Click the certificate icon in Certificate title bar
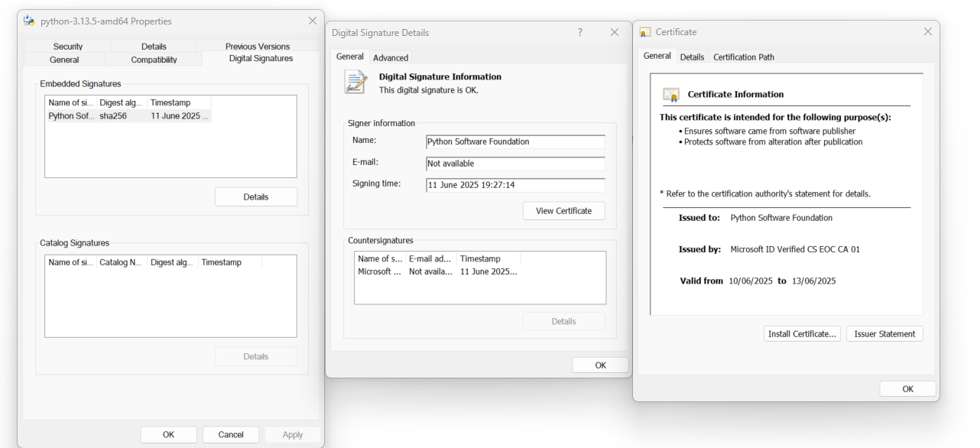 click(x=645, y=32)
